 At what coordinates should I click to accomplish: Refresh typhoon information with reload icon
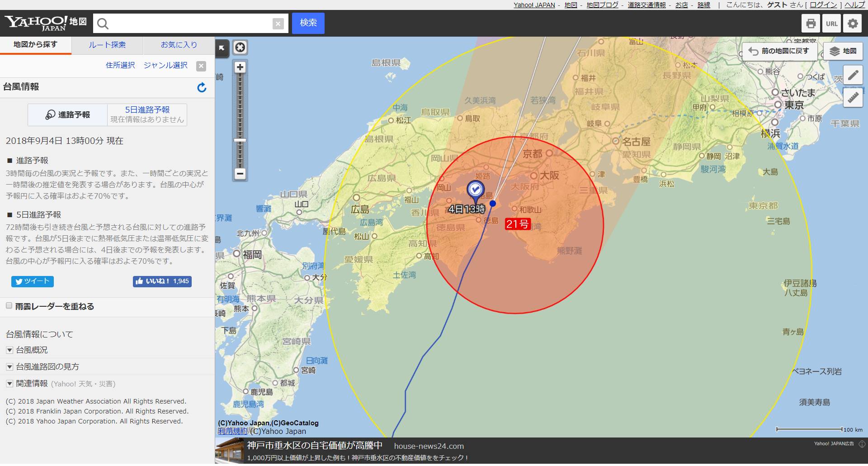point(202,87)
